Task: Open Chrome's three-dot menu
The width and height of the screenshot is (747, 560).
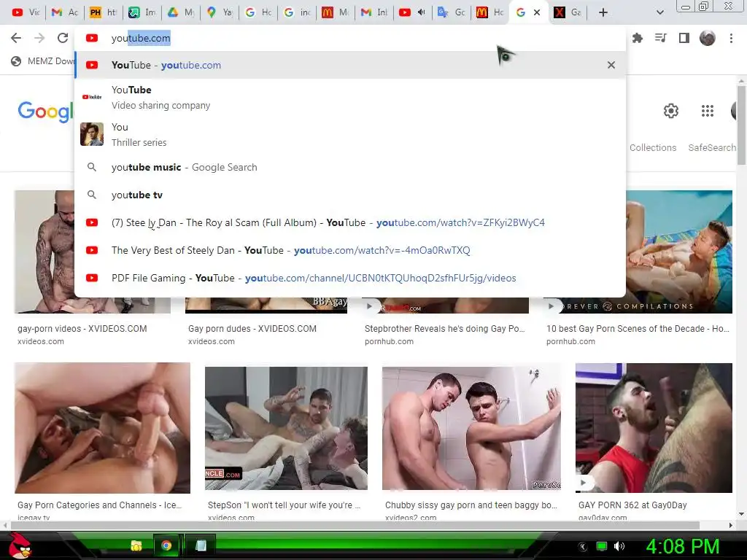Action: click(x=731, y=38)
